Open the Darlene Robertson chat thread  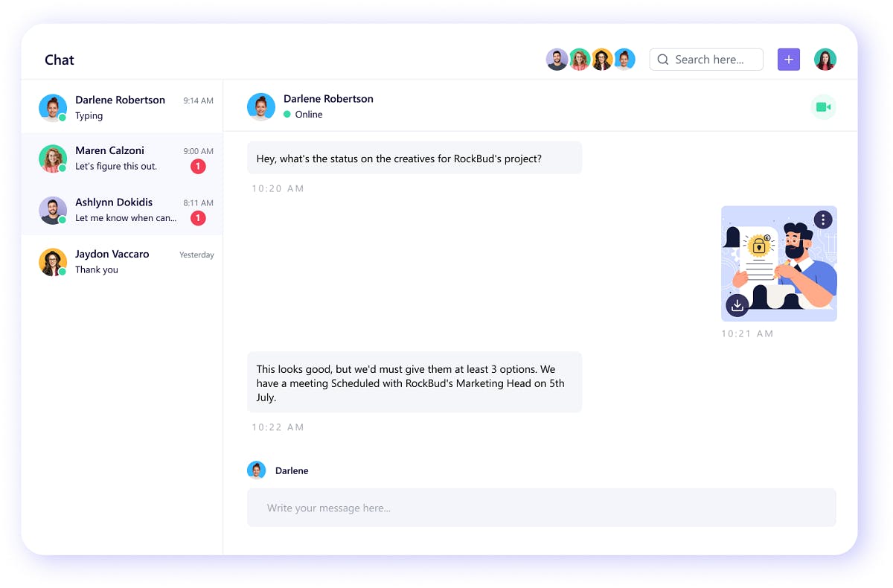pyautogui.click(x=119, y=106)
